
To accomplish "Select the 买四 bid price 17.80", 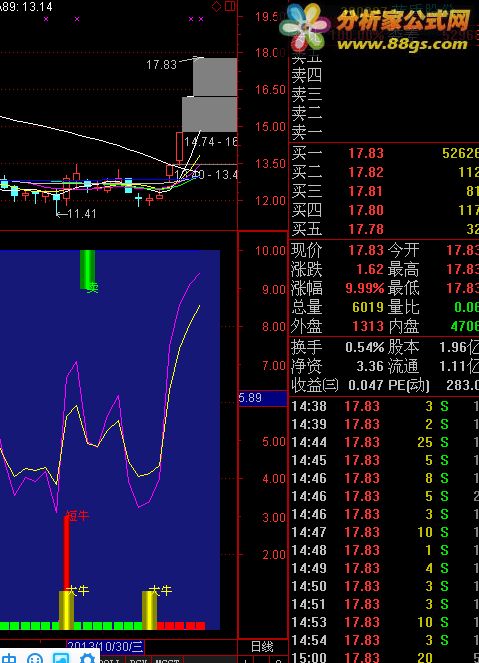I will (x=366, y=210).
